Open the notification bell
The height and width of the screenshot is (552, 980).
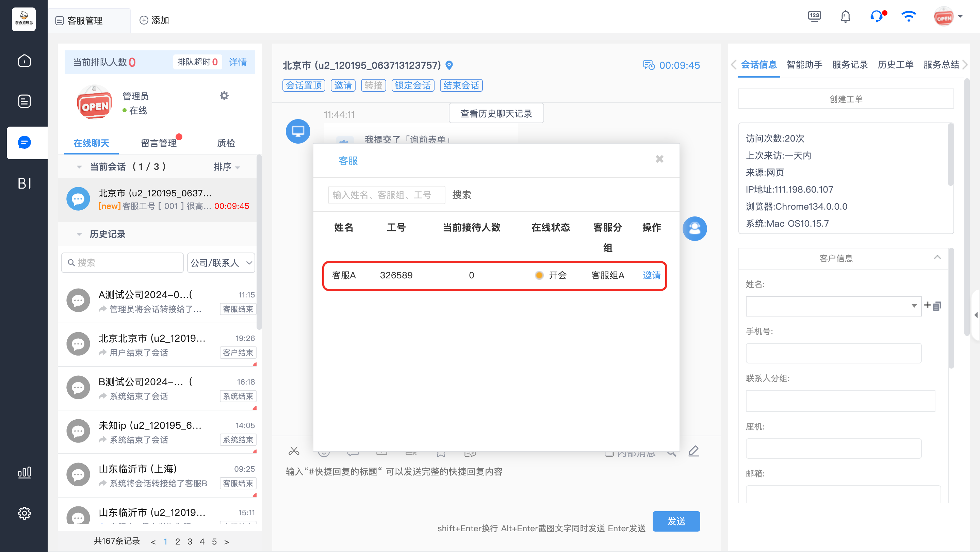[x=845, y=17]
